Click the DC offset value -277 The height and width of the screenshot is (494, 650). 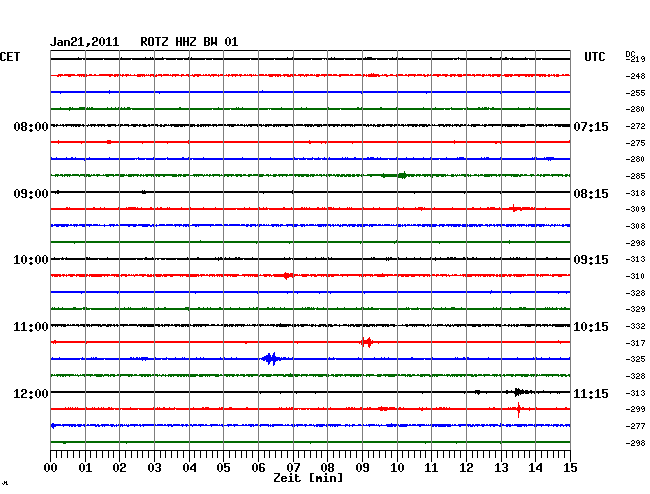(635, 426)
